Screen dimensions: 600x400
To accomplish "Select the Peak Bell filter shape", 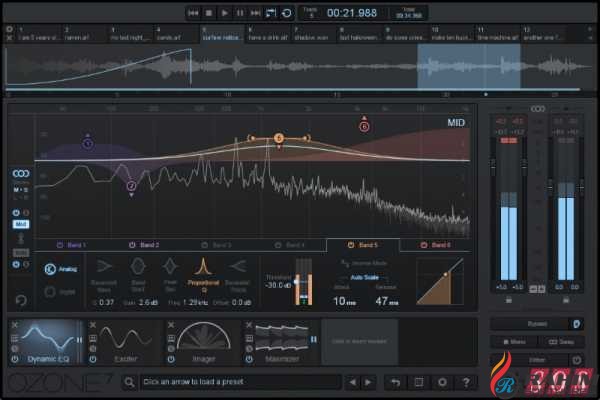I will pos(171,268).
